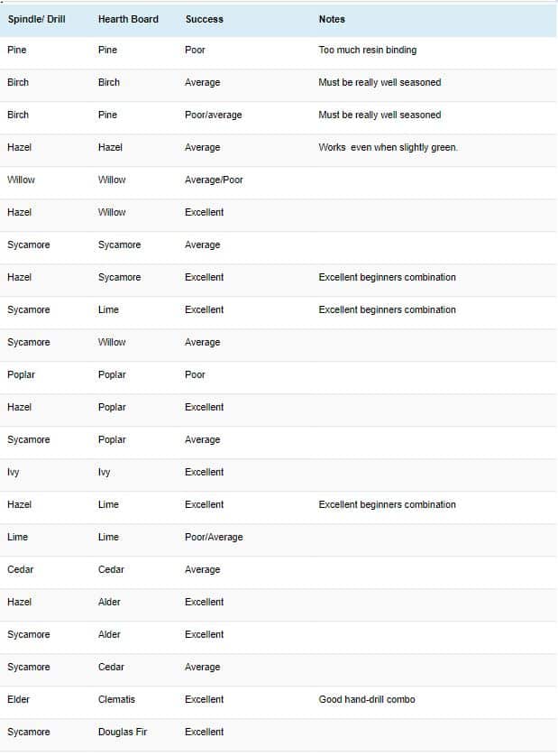Select the "Elder" spindle cell
This screenshot has height=756, width=558.
pos(18,699)
